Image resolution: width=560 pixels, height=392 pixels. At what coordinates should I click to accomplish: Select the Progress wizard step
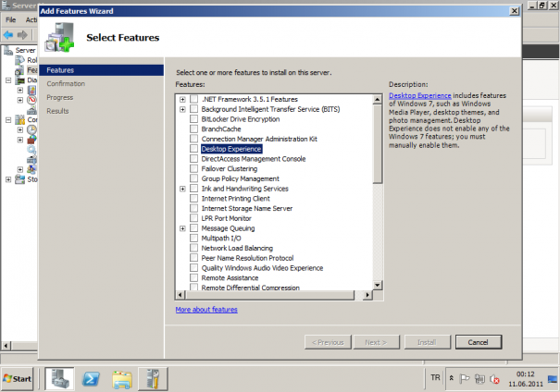(59, 97)
